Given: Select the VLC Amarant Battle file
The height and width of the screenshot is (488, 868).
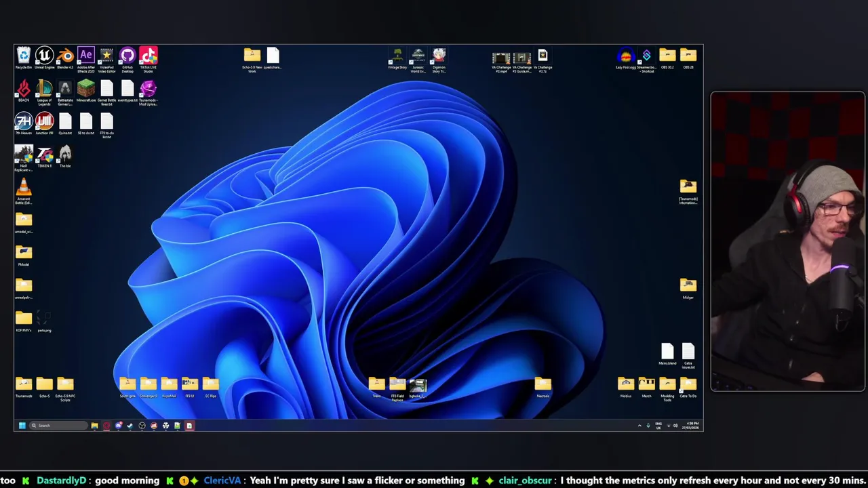Looking at the screenshot, I should [x=24, y=192].
